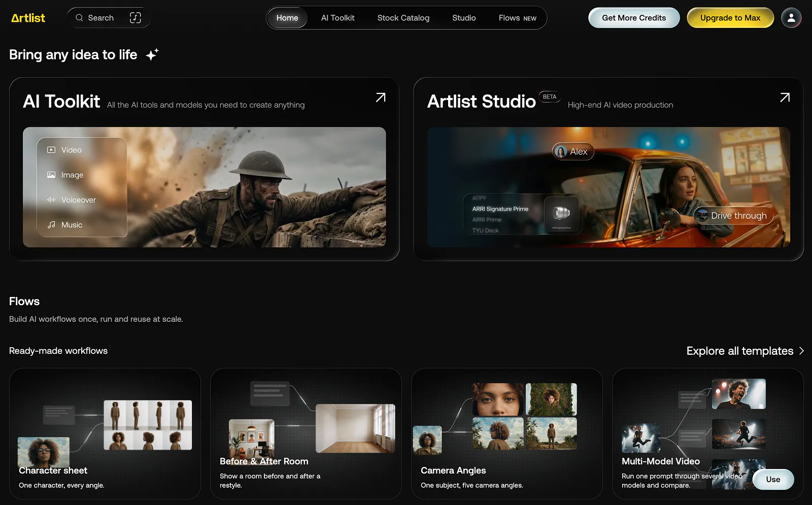Click the AI Toolkit heading
The image size is (812, 505).
point(61,102)
